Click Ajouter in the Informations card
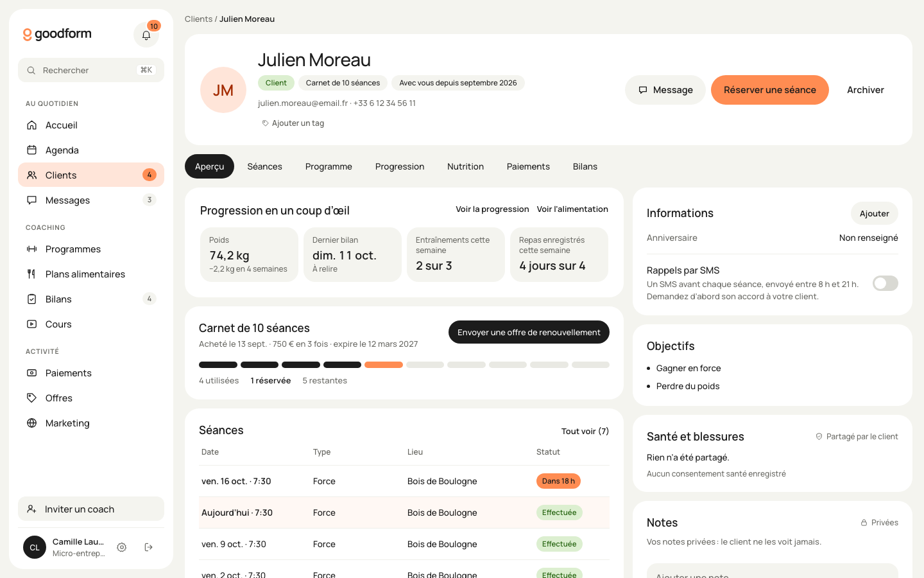924x578 pixels. 875,213
